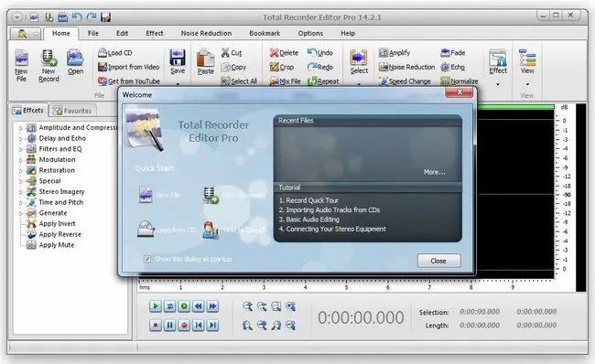This screenshot has width=595, height=364.
Task: Select Apply Reverse in effects tree
Action: pos(59,234)
